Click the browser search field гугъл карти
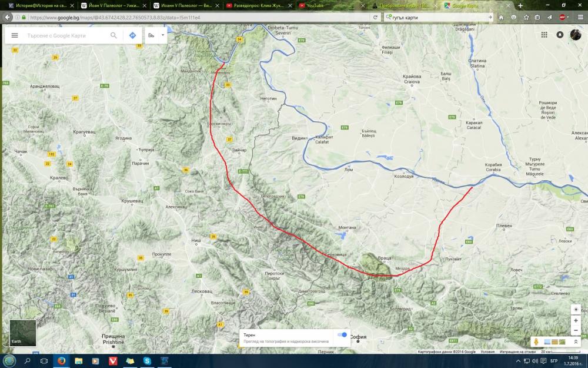Image resolution: width=588 pixels, height=368 pixels. pos(439,17)
